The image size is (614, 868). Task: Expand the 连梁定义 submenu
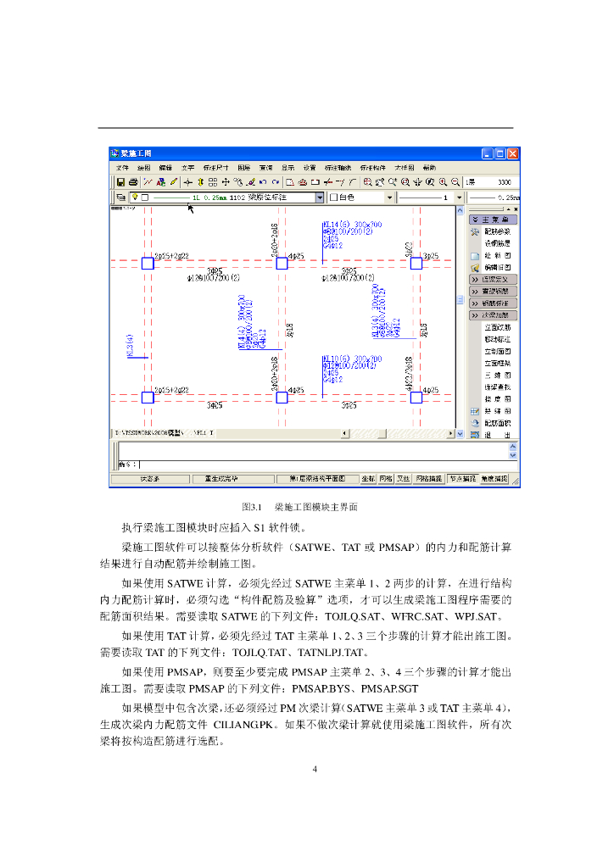[493, 280]
